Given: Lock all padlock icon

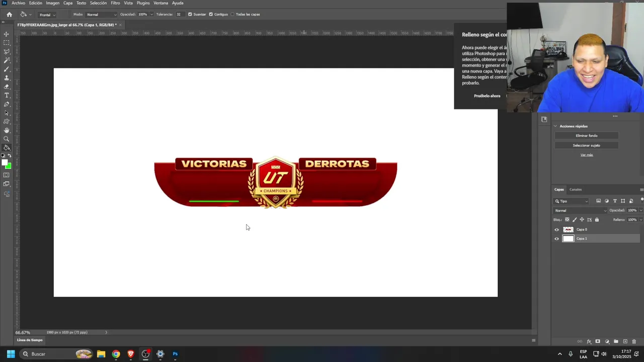Looking at the screenshot, I should [597, 220].
